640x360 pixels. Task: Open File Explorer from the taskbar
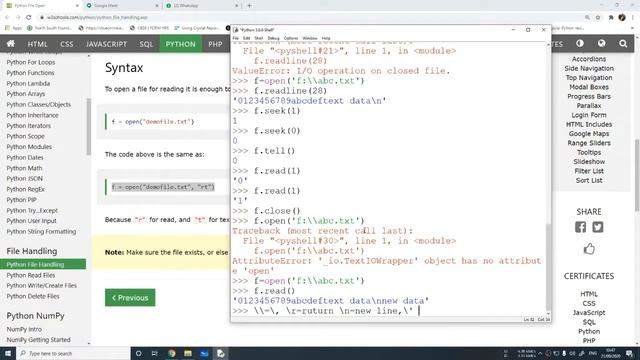[x=188, y=353]
